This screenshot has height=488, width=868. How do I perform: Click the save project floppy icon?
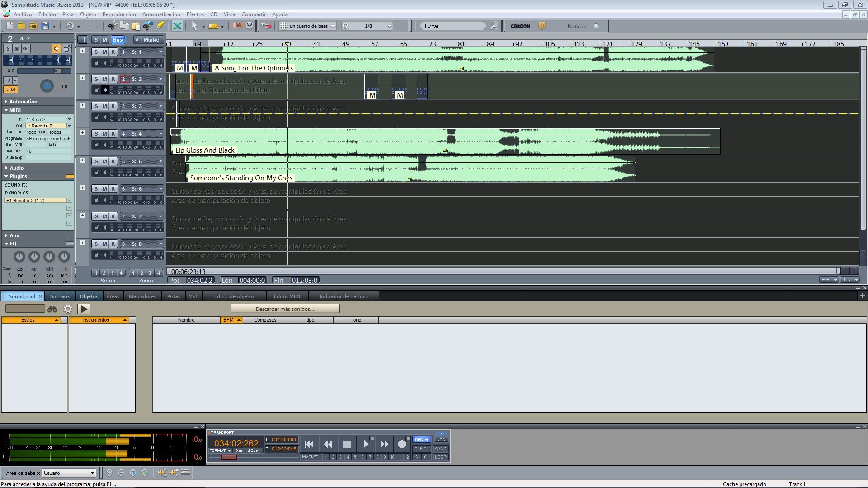pyautogui.click(x=45, y=26)
